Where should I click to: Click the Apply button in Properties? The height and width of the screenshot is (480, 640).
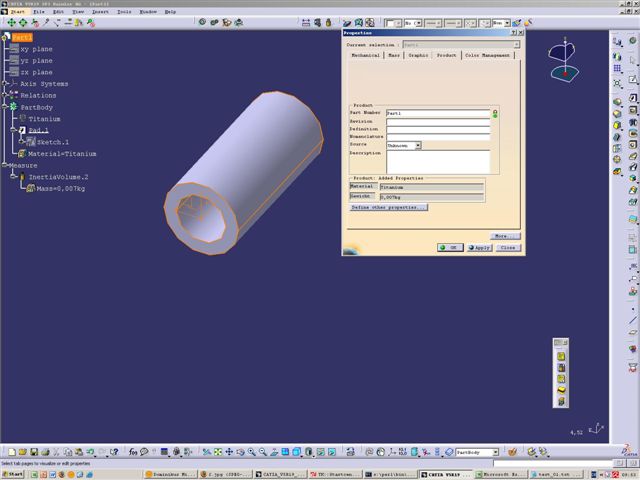pos(480,248)
